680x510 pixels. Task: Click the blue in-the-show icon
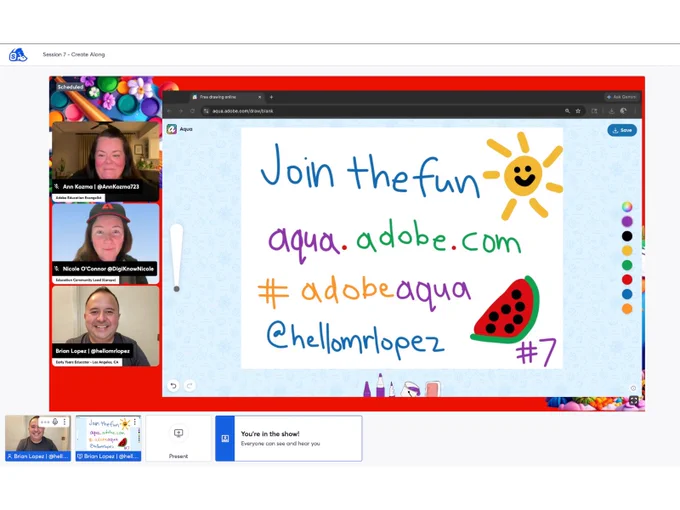[x=225, y=438]
